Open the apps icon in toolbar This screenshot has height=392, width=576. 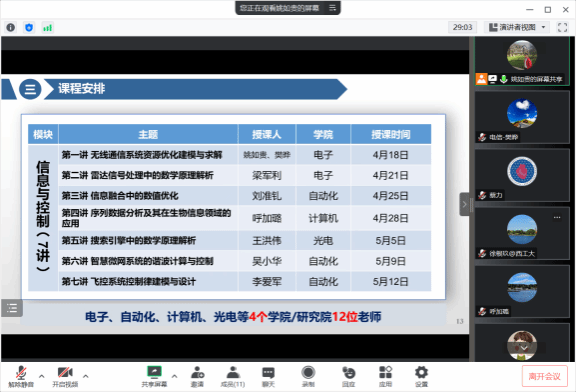[x=385, y=376]
